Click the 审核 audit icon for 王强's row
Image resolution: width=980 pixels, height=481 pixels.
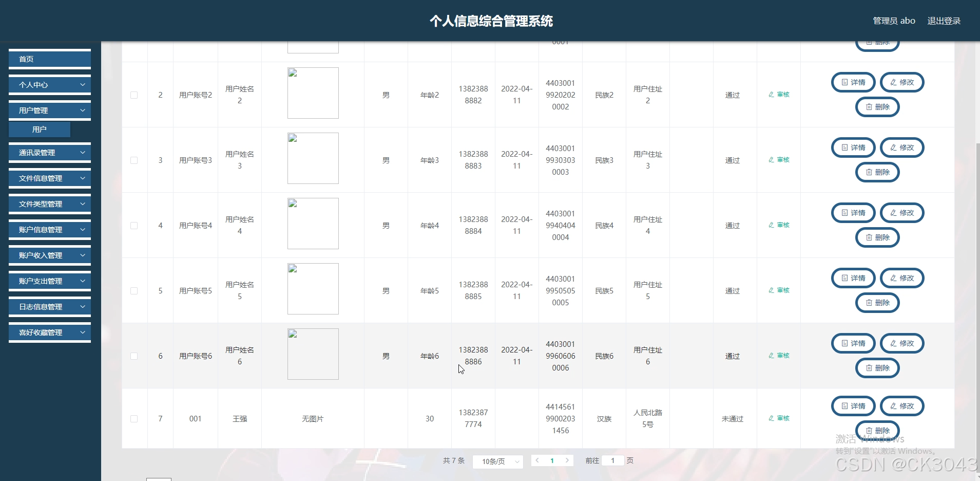tap(779, 418)
